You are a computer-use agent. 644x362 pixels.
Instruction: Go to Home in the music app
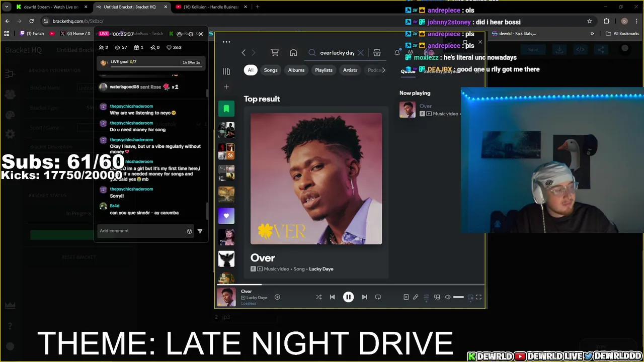click(x=293, y=53)
